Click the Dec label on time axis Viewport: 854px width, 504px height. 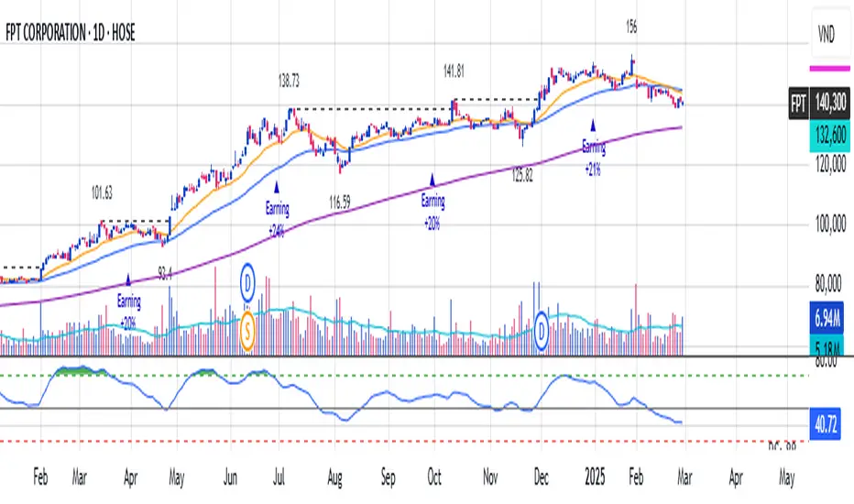click(541, 477)
